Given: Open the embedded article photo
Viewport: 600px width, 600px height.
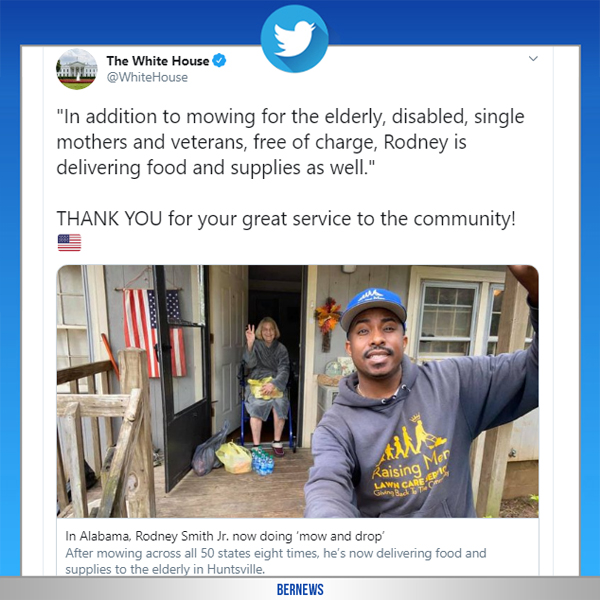Looking at the screenshot, I should coord(298,391).
